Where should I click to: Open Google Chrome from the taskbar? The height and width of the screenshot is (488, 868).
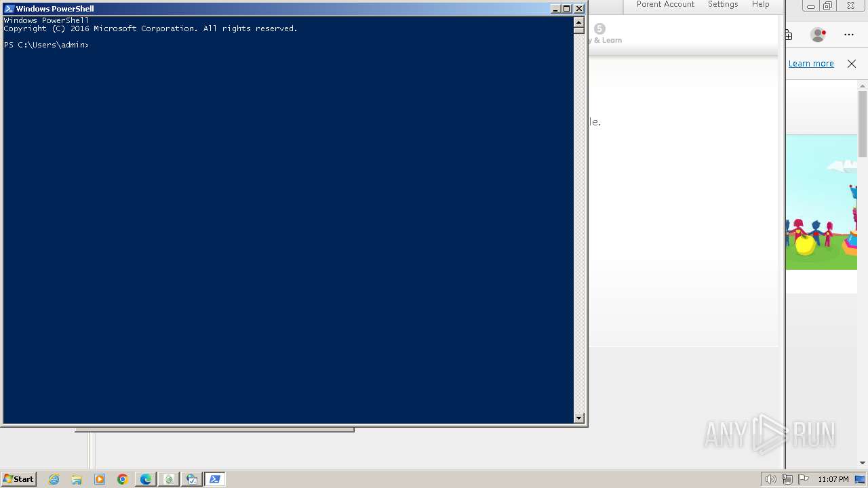tap(123, 479)
